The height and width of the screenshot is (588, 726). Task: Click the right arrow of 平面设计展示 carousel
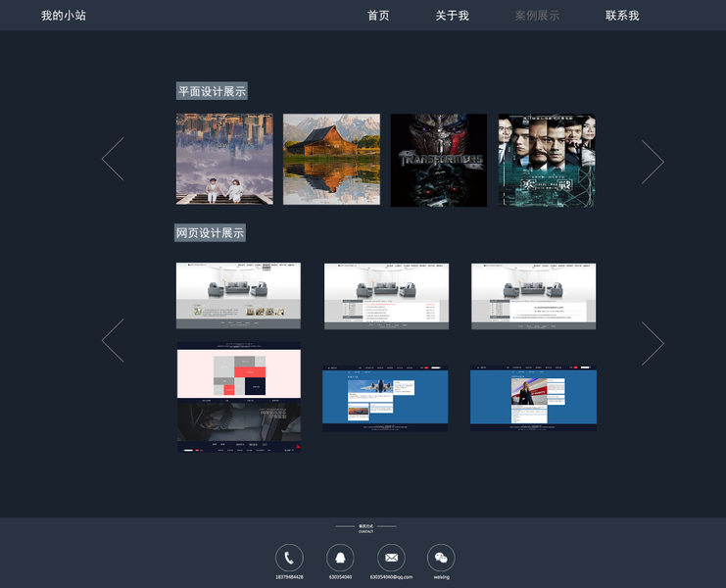tap(653, 162)
